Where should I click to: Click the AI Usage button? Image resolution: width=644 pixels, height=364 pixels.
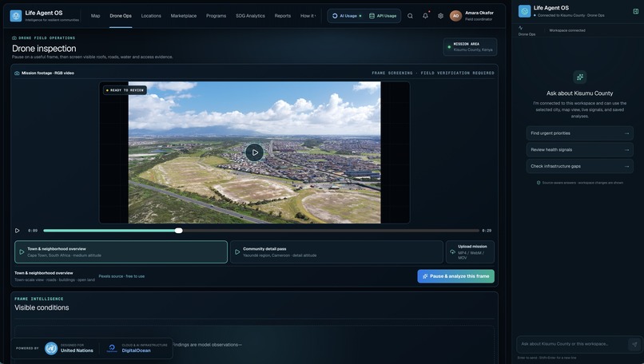(347, 16)
